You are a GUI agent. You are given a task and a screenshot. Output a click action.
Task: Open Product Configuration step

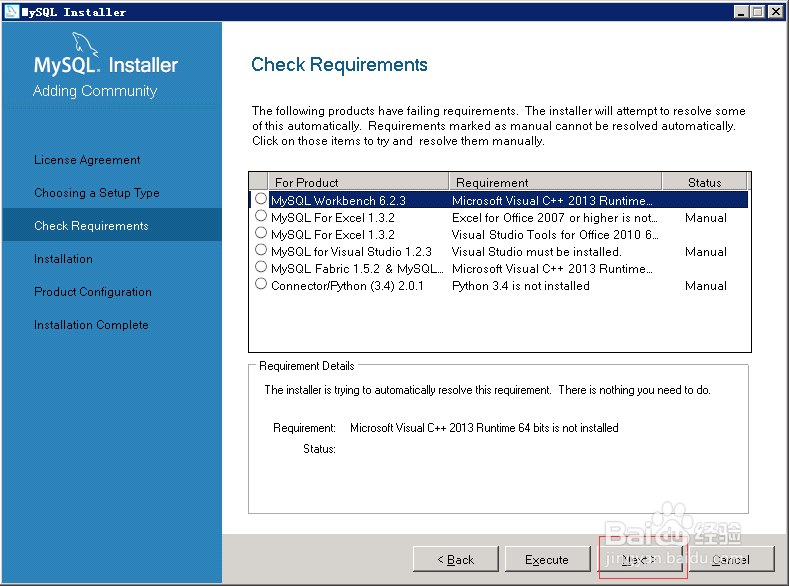[x=93, y=292]
